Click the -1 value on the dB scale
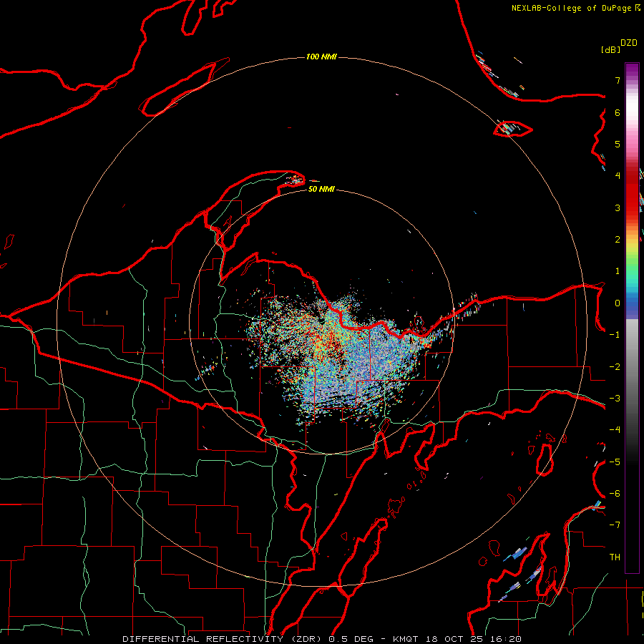 coord(615,335)
